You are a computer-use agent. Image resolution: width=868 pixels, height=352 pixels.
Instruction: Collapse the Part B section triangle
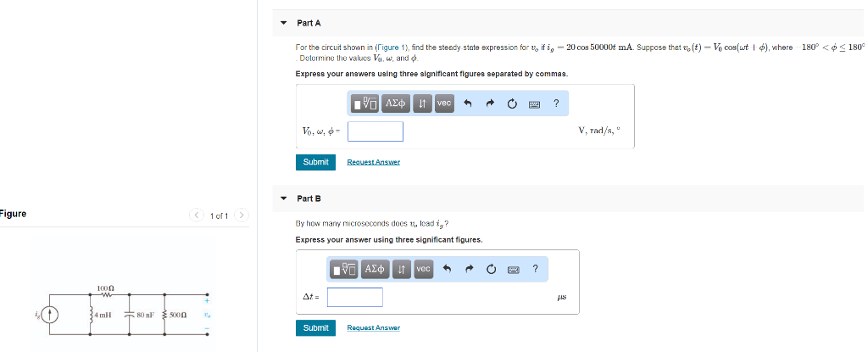click(x=284, y=198)
